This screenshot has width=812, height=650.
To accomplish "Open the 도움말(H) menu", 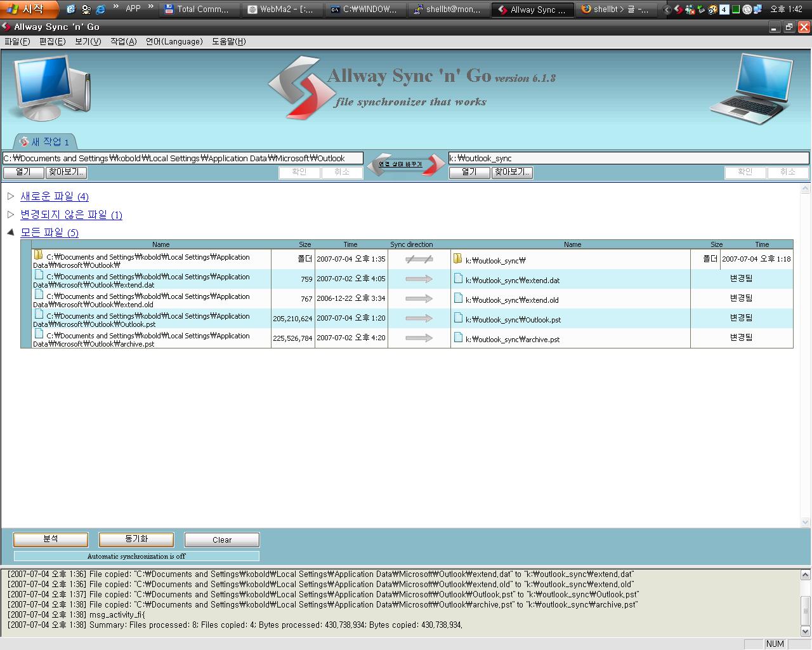I will coord(228,41).
